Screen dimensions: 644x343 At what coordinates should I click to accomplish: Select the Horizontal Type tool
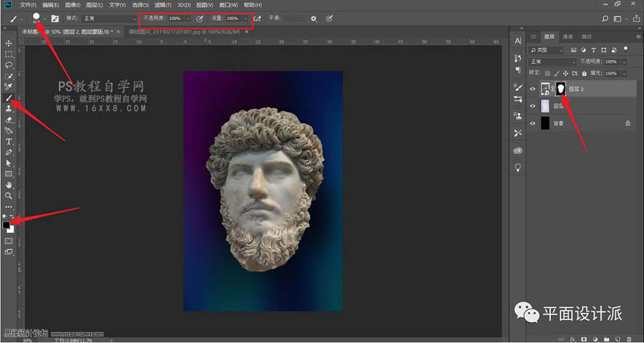tap(9, 142)
